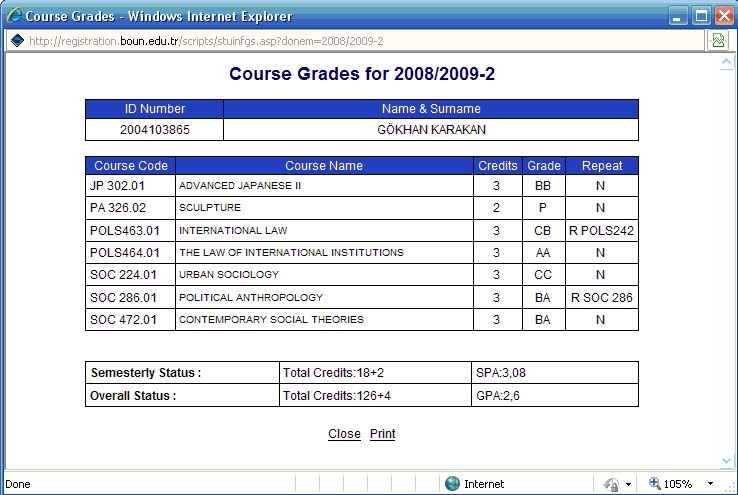Image resolution: width=738 pixels, height=495 pixels.
Task: Open the security options dropdown arrow
Action: 629,484
